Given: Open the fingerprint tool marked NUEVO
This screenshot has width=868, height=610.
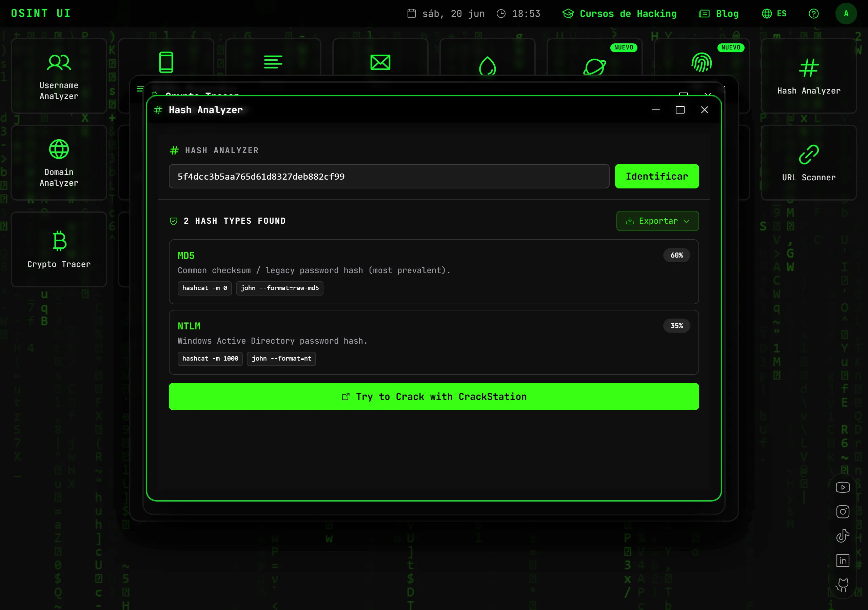Looking at the screenshot, I should tap(701, 62).
